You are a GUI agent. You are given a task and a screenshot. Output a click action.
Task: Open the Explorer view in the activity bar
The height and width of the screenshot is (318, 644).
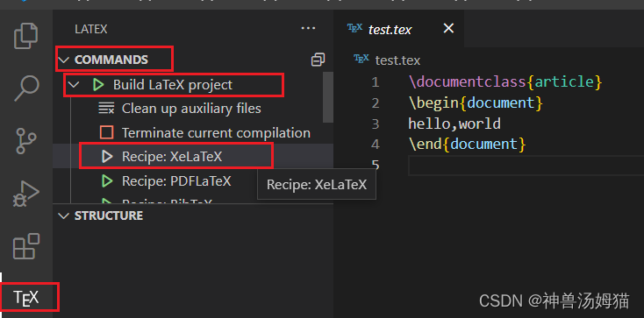pyautogui.click(x=26, y=36)
